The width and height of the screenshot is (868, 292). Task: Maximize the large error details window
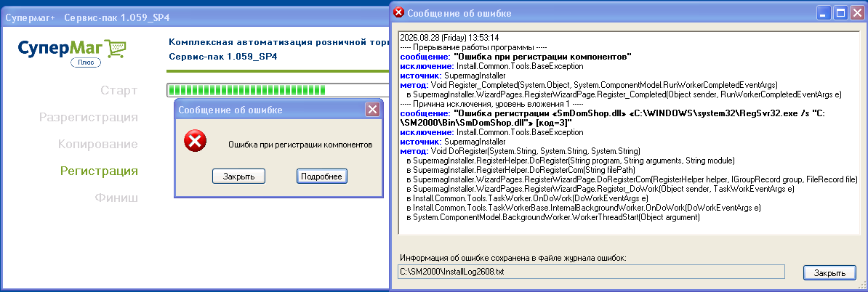coord(840,13)
